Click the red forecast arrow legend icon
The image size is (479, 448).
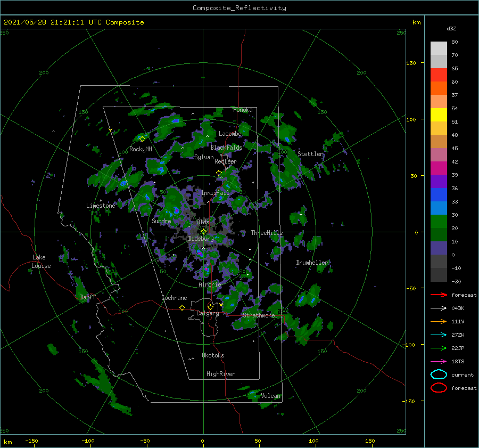[439, 295]
